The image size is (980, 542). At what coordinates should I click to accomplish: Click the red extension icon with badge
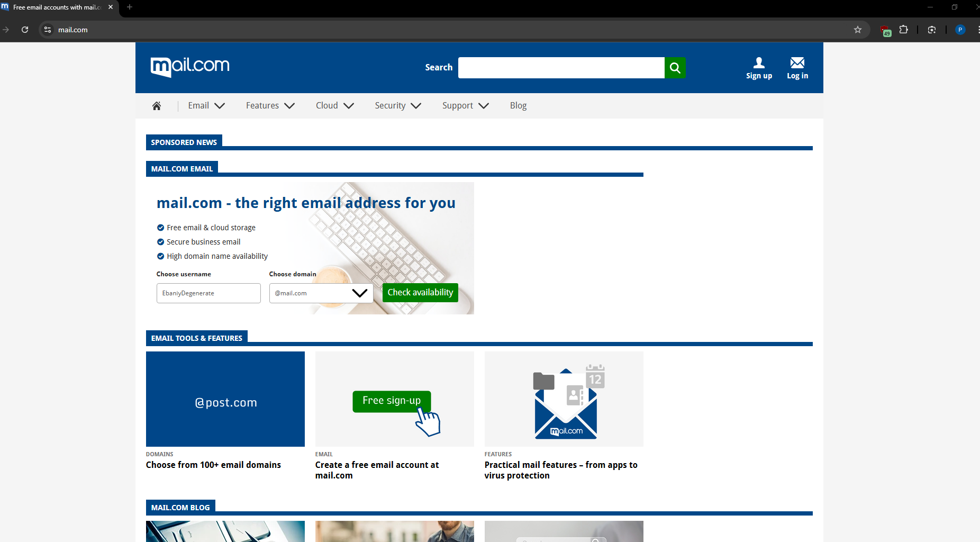[x=885, y=30]
